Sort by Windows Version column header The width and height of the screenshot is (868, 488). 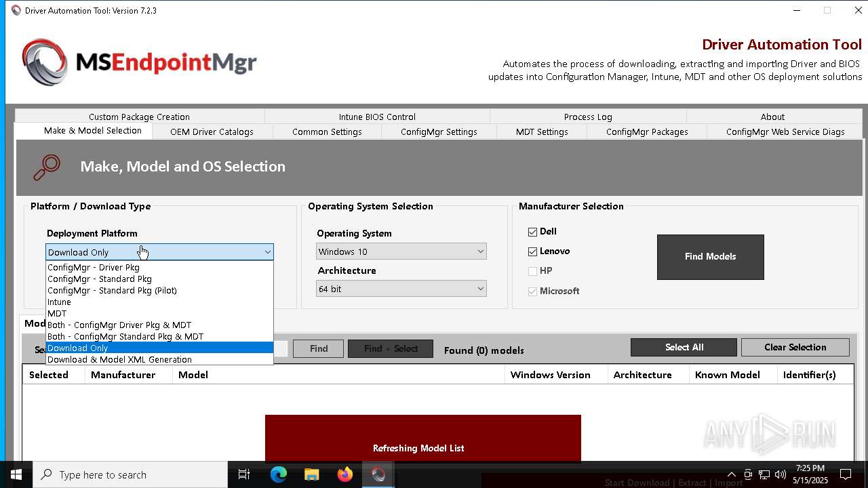556,375
